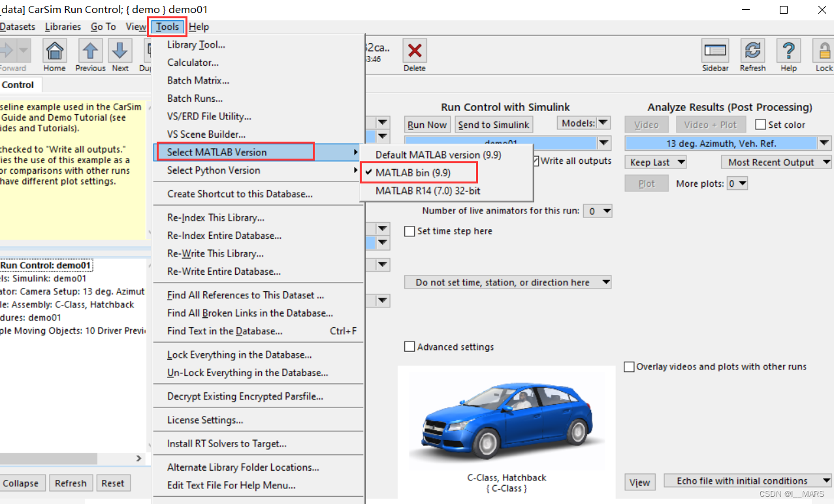Open the Most Recent Output dropdown
The height and width of the screenshot is (504, 834).
pyautogui.click(x=776, y=162)
